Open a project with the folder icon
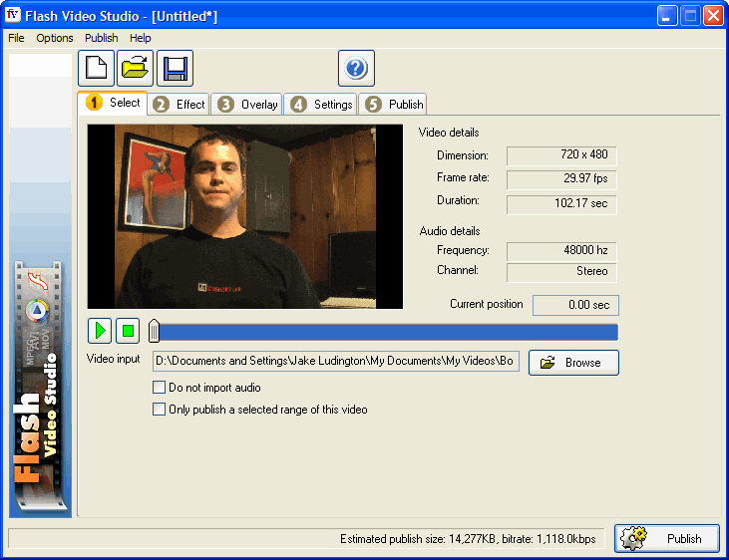This screenshot has height=560, width=729. point(136,69)
